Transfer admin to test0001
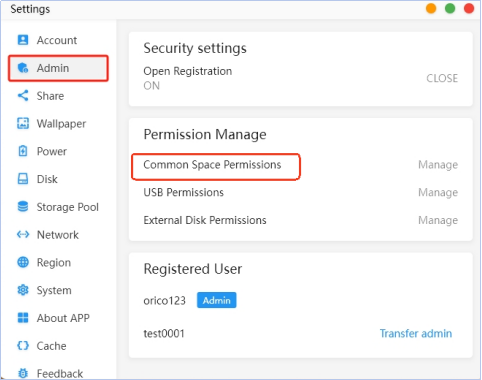482x380 pixels. (x=416, y=333)
